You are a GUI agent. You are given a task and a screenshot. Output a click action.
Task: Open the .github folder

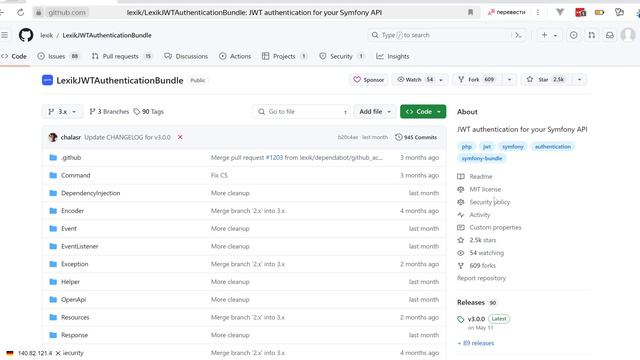click(71, 158)
